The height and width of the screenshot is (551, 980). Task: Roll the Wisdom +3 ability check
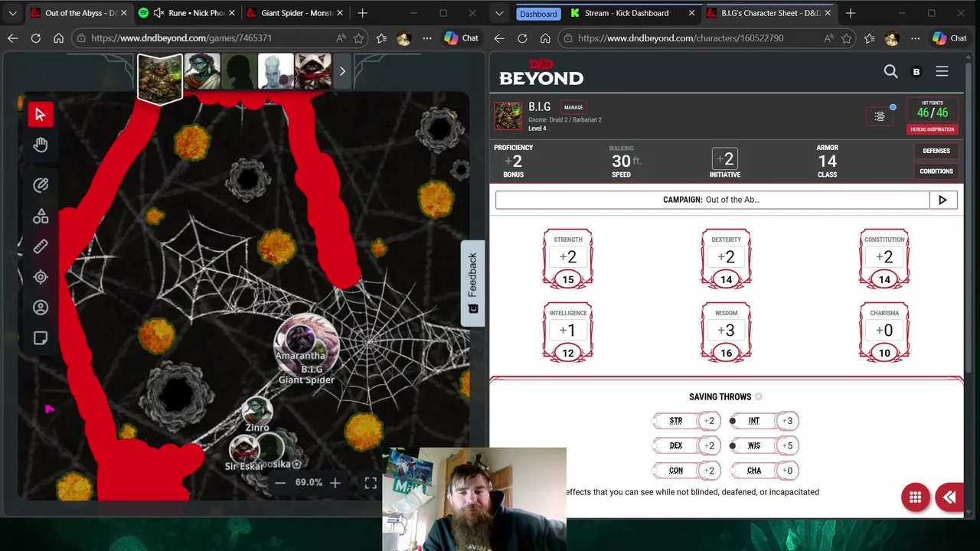pyautogui.click(x=726, y=331)
